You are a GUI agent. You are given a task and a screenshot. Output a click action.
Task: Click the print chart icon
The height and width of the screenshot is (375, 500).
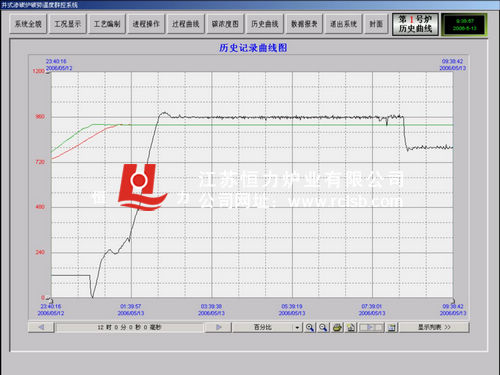tap(337, 327)
